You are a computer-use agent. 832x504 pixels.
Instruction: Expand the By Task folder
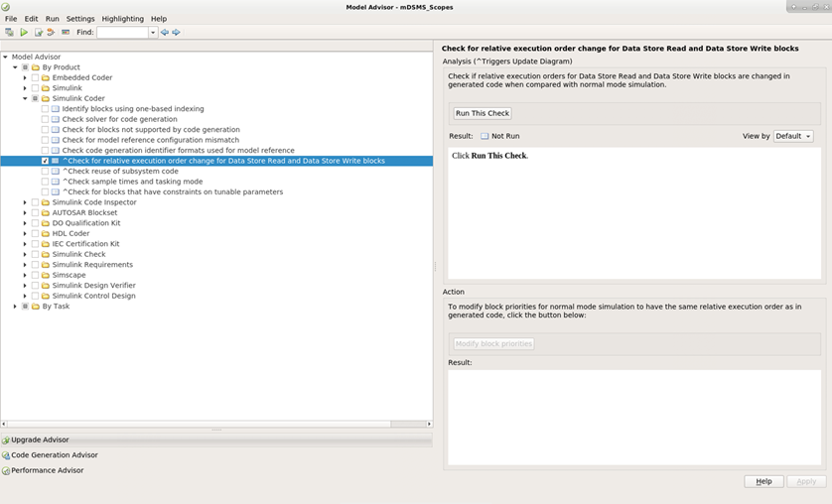15,307
